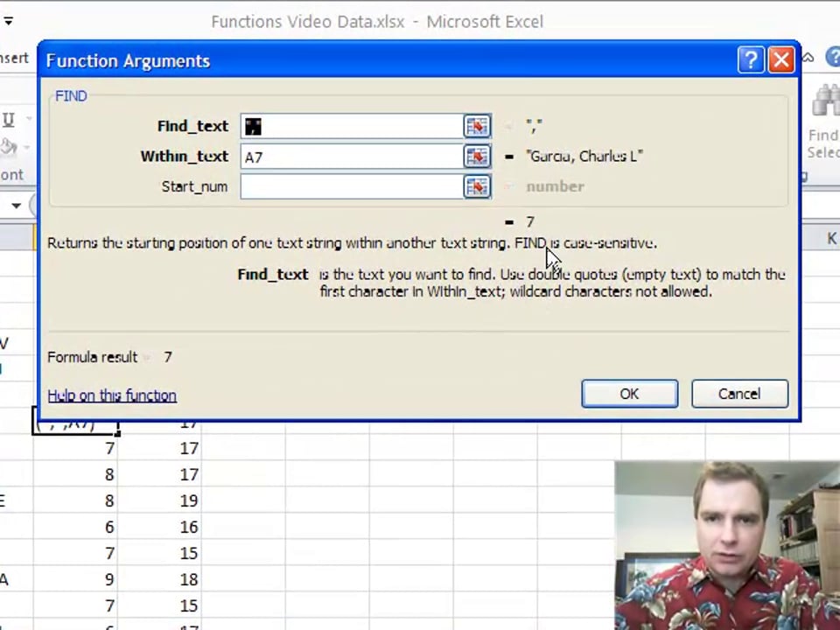Click the empty Start_num input field
The height and width of the screenshot is (630, 840).
(352, 187)
